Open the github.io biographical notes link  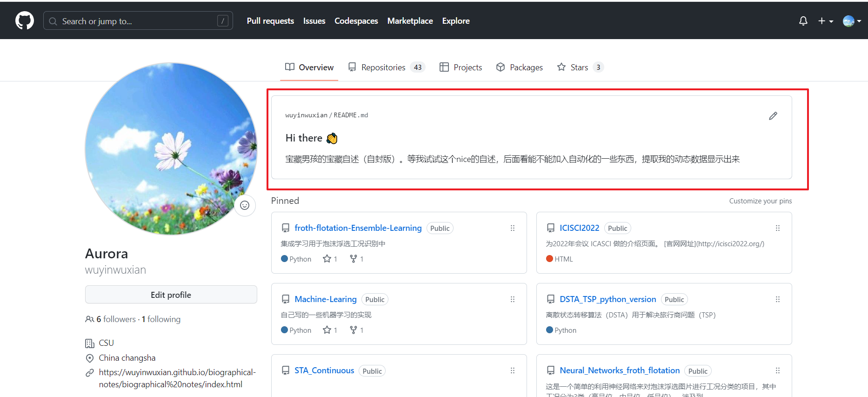177,378
